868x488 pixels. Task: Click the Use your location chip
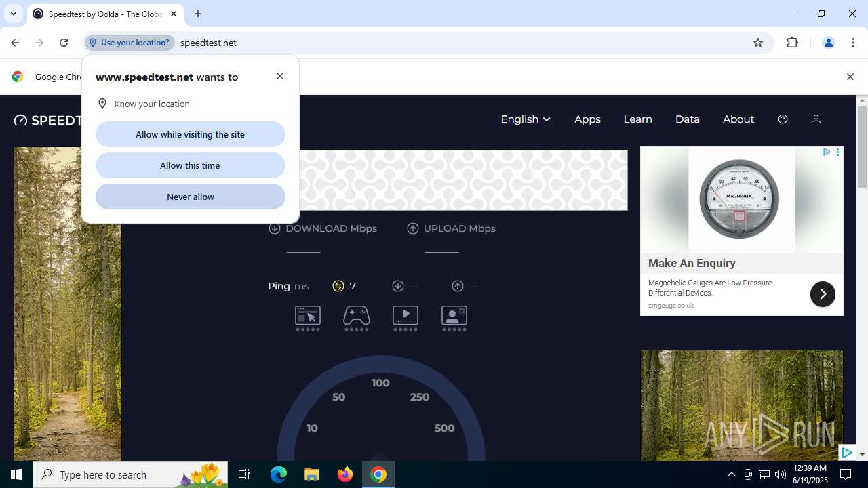130,43
